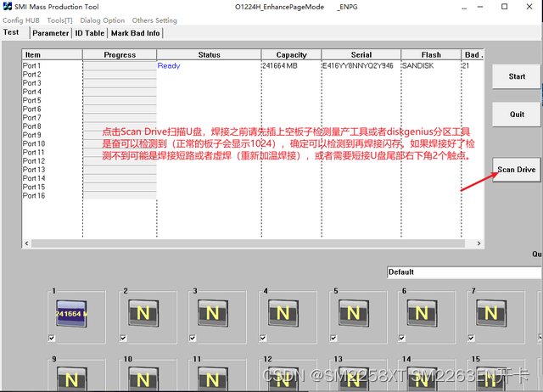Click the Item column header
Screen dimensions: 543x392
(53, 54)
